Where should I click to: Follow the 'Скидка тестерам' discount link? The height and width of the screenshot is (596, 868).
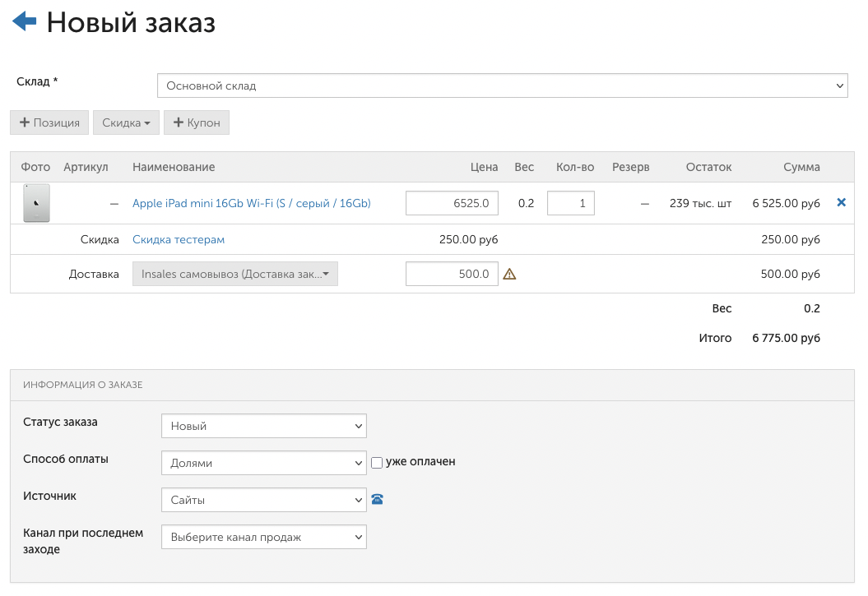(x=179, y=239)
